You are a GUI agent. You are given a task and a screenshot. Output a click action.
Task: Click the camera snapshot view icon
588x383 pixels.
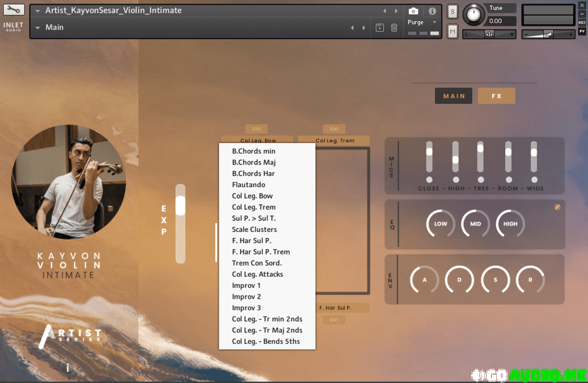tap(413, 11)
